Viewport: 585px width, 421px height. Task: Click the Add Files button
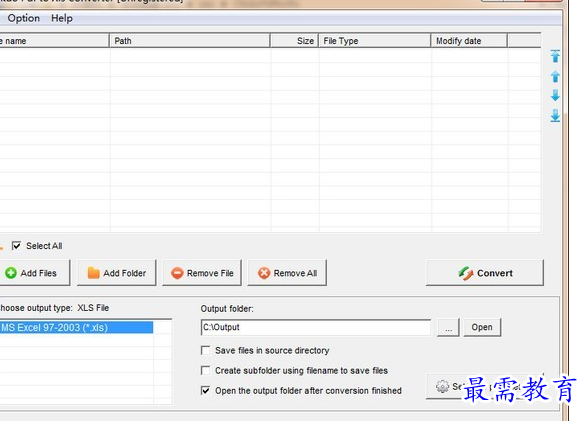[34, 273]
